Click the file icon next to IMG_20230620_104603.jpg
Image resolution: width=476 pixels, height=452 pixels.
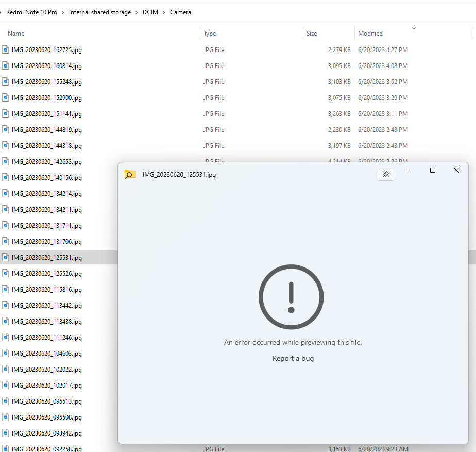pos(6,353)
